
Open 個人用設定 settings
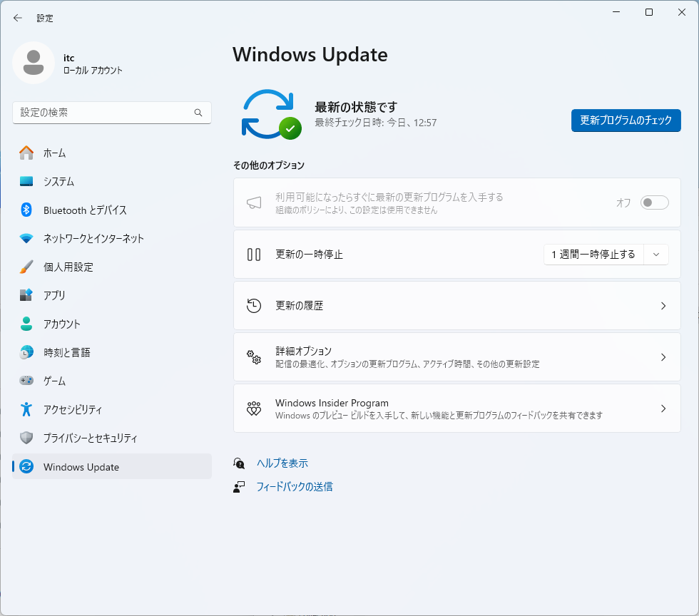[x=112, y=267]
